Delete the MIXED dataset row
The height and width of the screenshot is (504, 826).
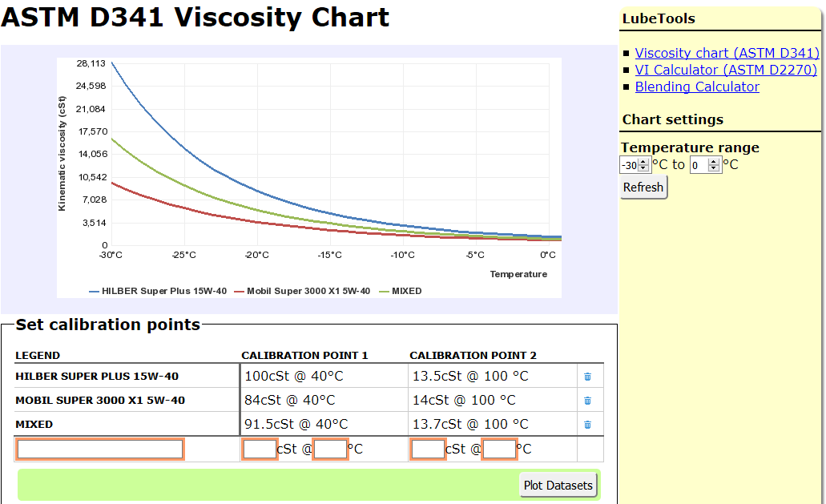587,425
